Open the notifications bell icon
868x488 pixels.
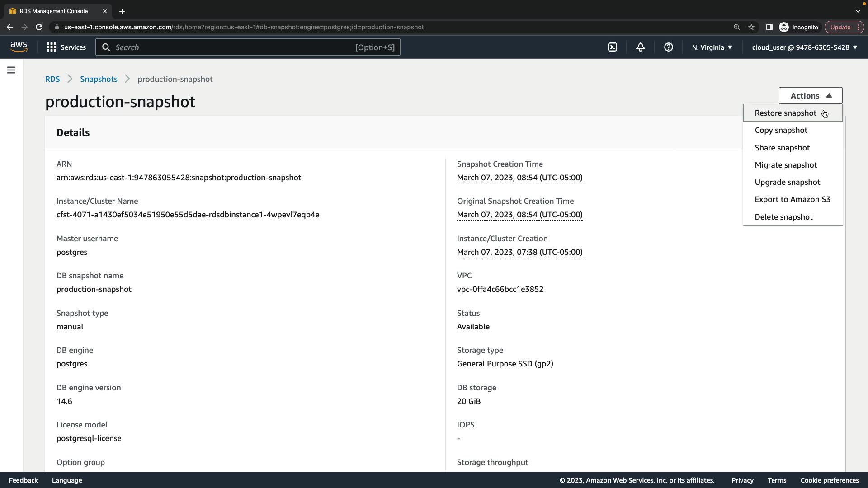640,47
